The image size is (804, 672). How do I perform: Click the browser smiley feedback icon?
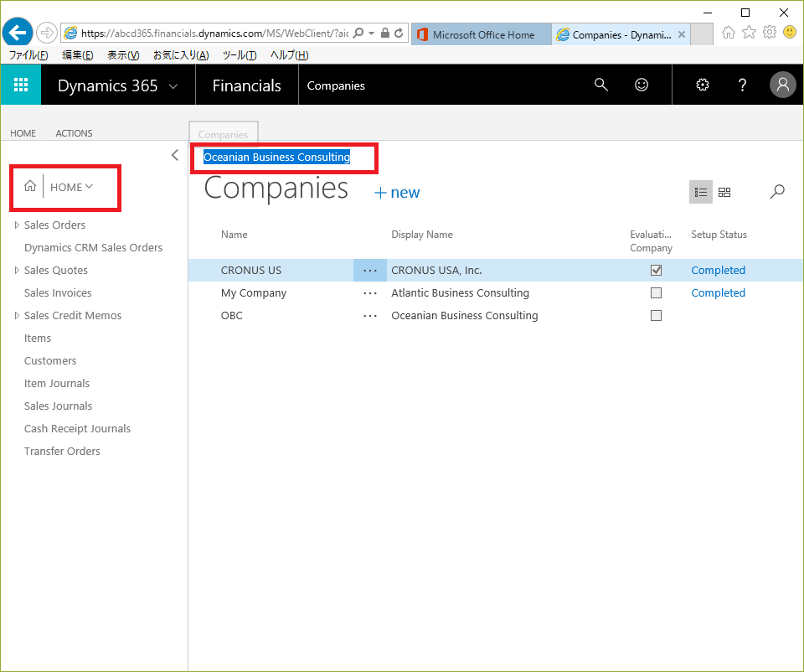coord(790,33)
